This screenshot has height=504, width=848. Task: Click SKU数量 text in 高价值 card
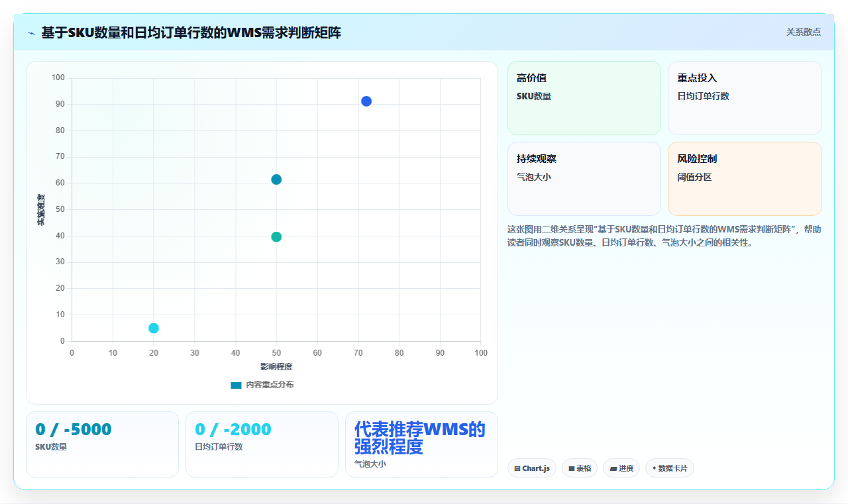[534, 97]
